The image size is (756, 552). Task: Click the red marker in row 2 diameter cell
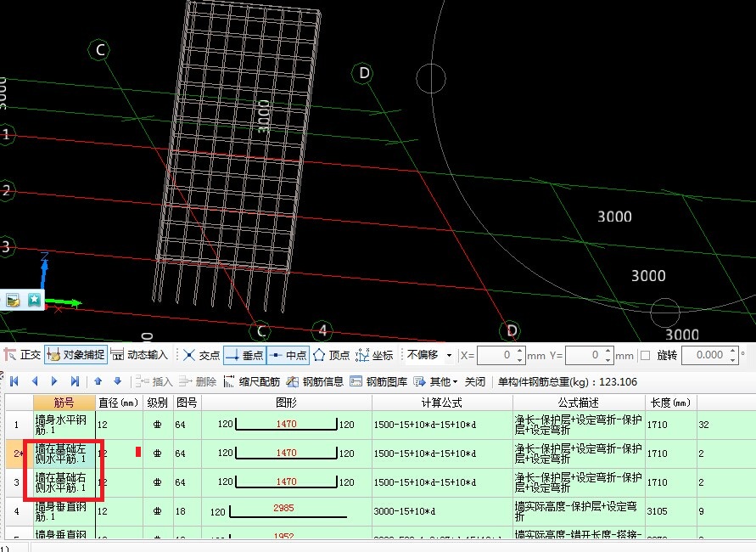tap(138, 452)
